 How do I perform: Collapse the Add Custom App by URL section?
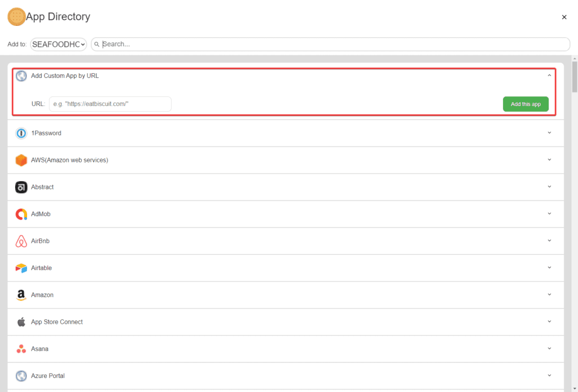pyautogui.click(x=549, y=76)
